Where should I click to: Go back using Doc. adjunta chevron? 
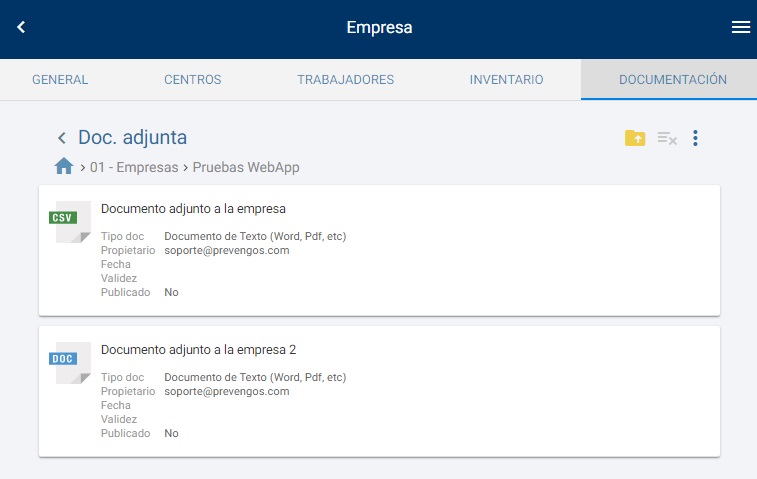pos(62,138)
